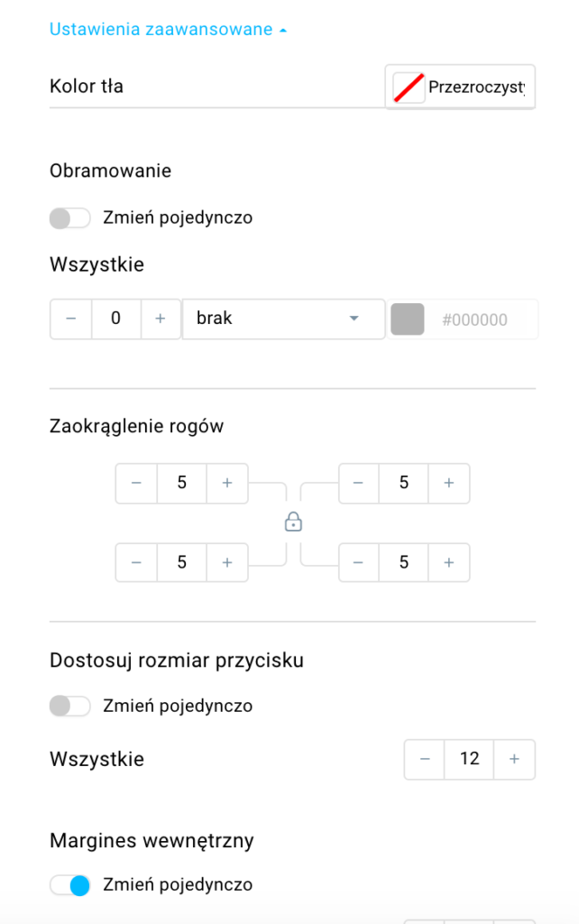Screen dimensions: 579x924
Task: Enable Zmień pojedynczo under Obramowanie
Action: point(70,218)
